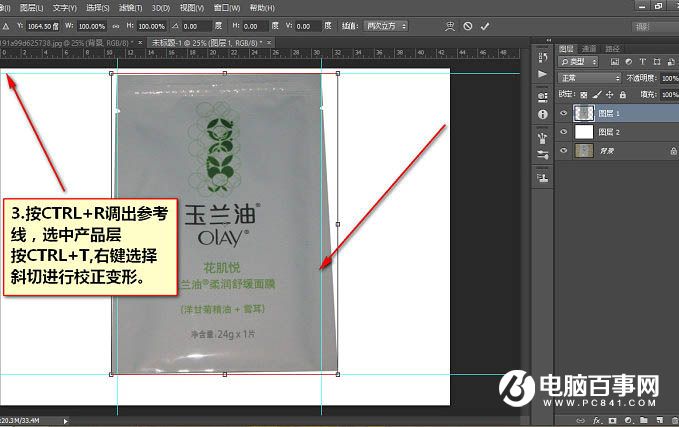
Task: Filter layers by shape icon
Action: (x=657, y=62)
